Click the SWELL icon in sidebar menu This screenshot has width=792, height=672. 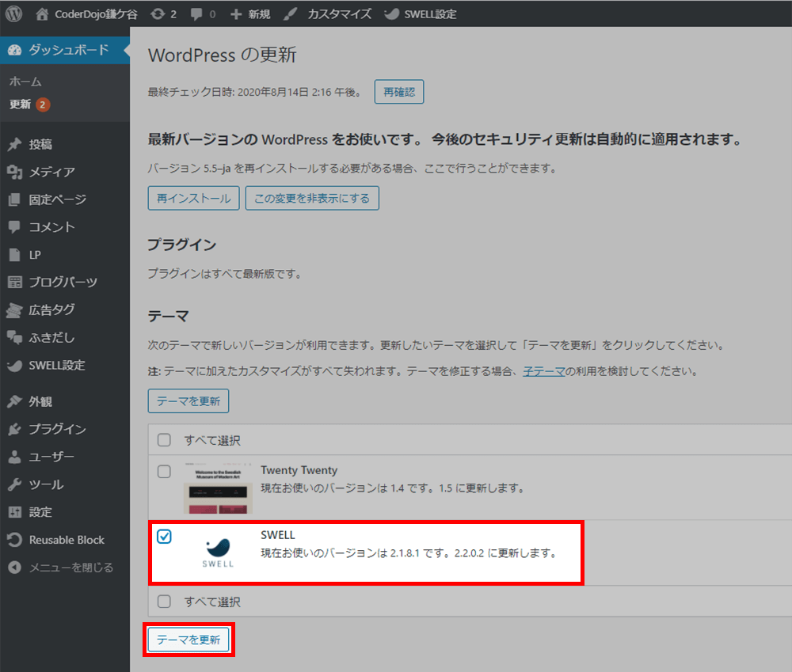(x=14, y=365)
